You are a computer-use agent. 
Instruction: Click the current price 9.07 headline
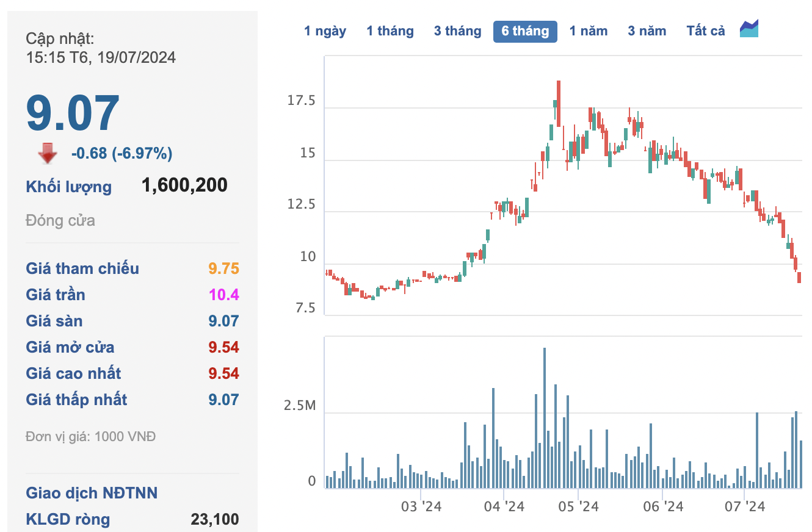[73, 113]
